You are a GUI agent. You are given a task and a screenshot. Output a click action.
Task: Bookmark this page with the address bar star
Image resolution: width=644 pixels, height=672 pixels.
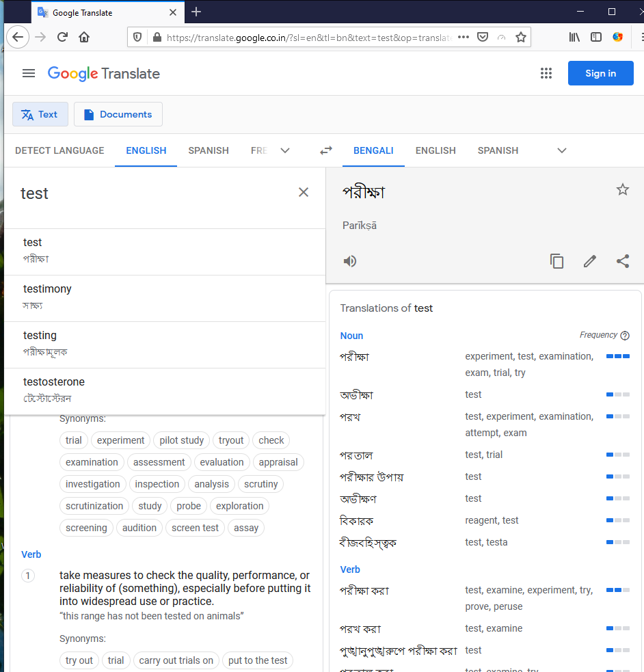(521, 37)
